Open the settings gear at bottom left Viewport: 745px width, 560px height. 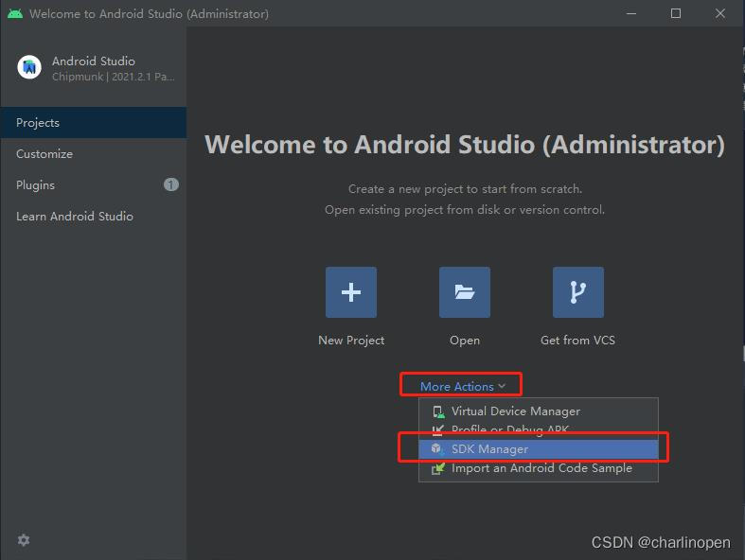coord(24,540)
